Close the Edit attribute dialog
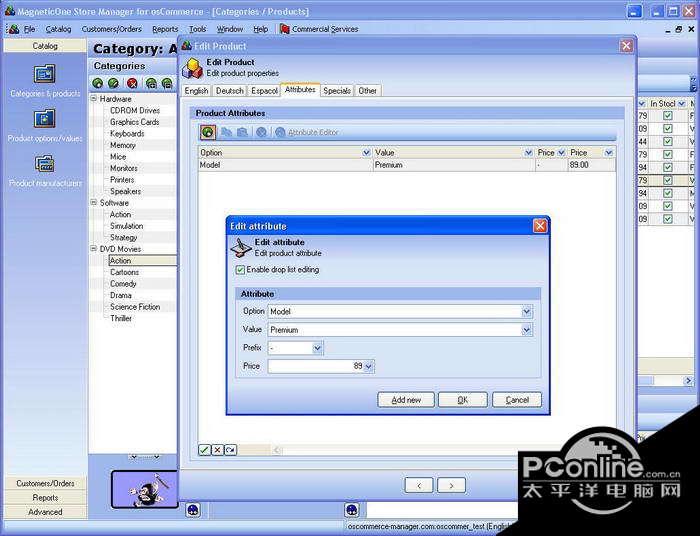 tap(540, 226)
